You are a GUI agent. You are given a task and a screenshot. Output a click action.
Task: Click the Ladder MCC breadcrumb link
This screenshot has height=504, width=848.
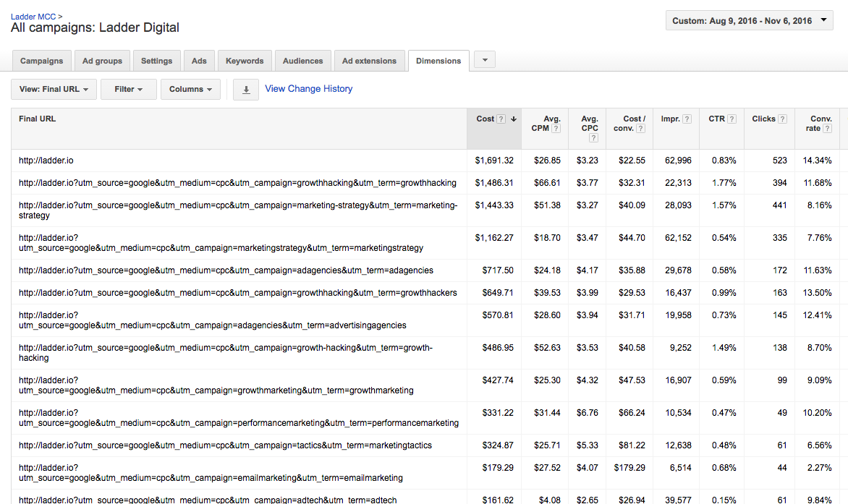pyautogui.click(x=33, y=16)
